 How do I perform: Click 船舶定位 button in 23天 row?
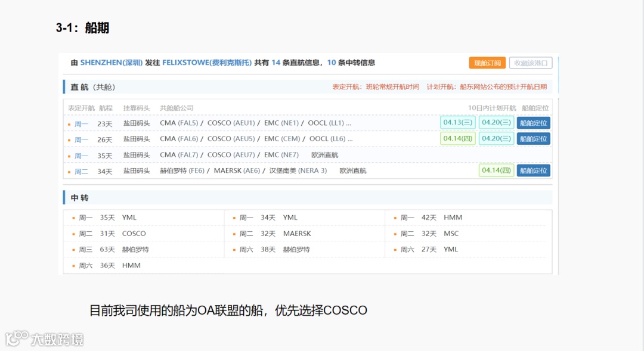(x=534, y=123)
